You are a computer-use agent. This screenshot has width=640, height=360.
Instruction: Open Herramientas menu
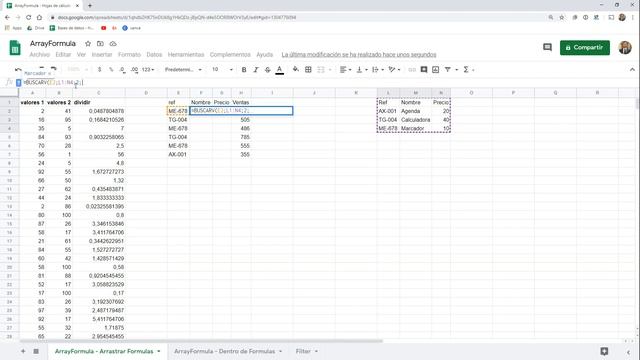(x=186, y=55)
